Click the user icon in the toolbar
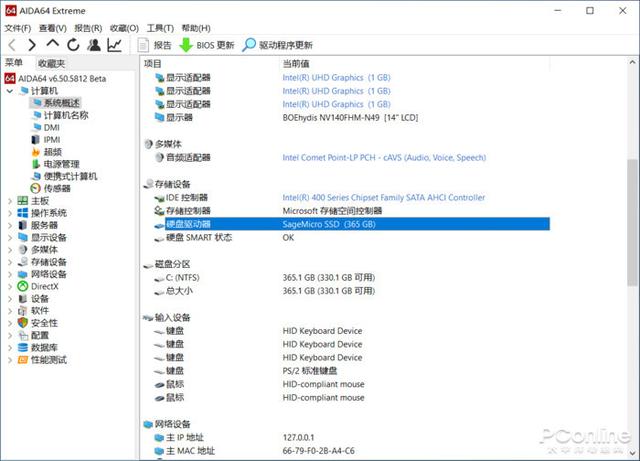This screenshot has width=640, height=461. pos(94,45)
